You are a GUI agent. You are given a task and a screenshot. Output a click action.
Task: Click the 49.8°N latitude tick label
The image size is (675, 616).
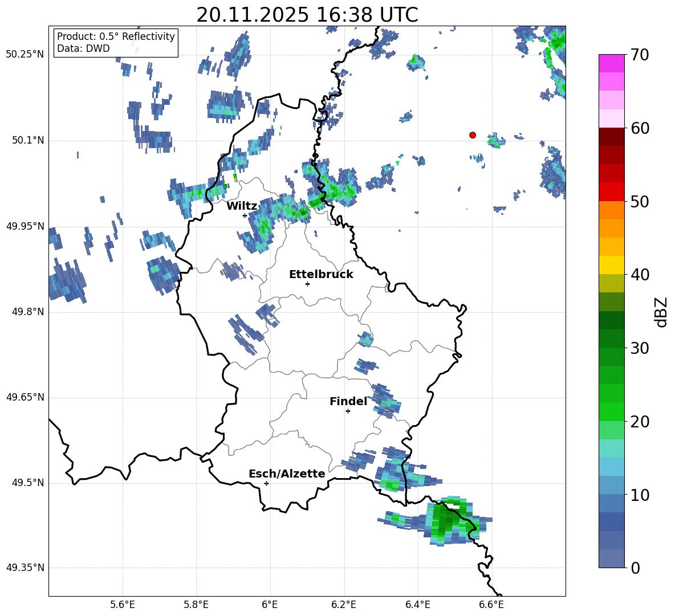(x=25, y=312)
